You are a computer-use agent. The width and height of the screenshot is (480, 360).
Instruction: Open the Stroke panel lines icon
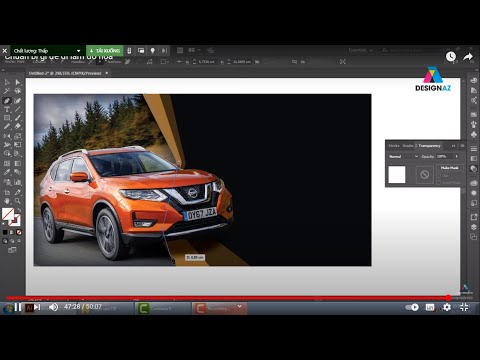(x=474, y=149)
